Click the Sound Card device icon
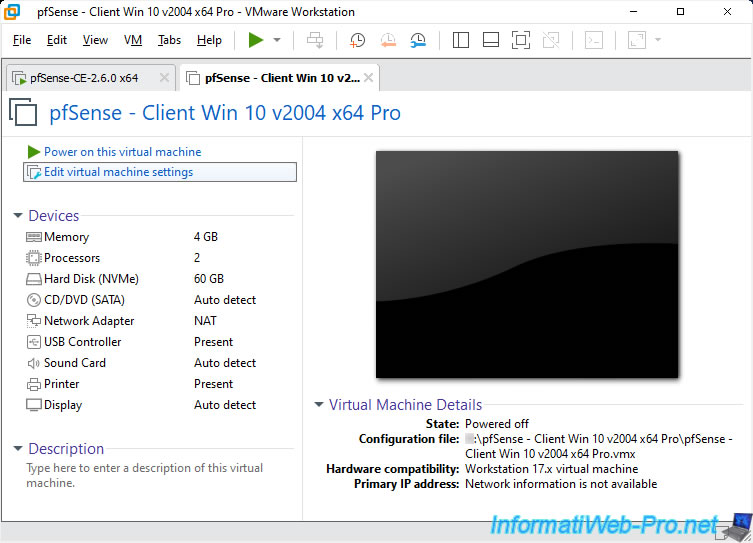Screen dimensions: 753x543 tap(34, 363)
